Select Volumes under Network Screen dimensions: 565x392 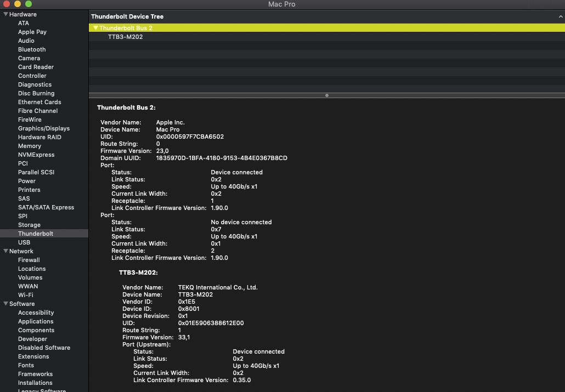[x=30, y=277]
